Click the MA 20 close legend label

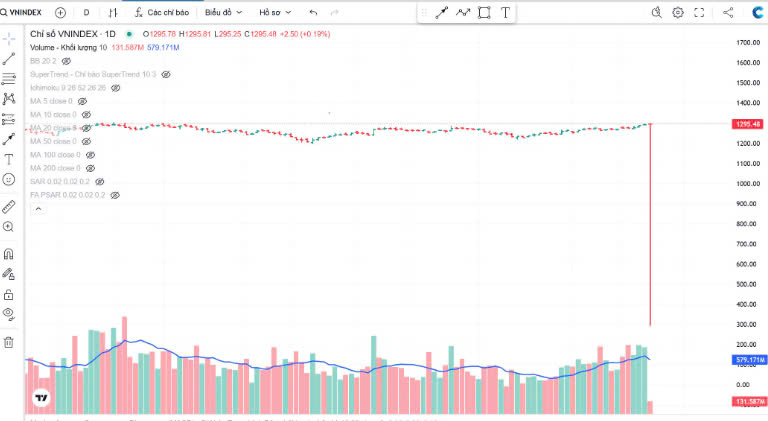[x=53, y=128]
